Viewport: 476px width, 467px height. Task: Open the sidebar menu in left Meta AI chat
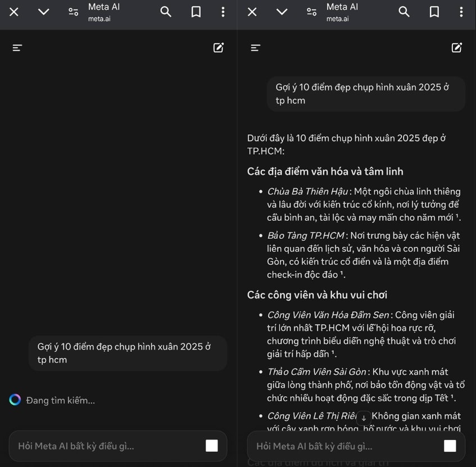click(x=17, y=48)
